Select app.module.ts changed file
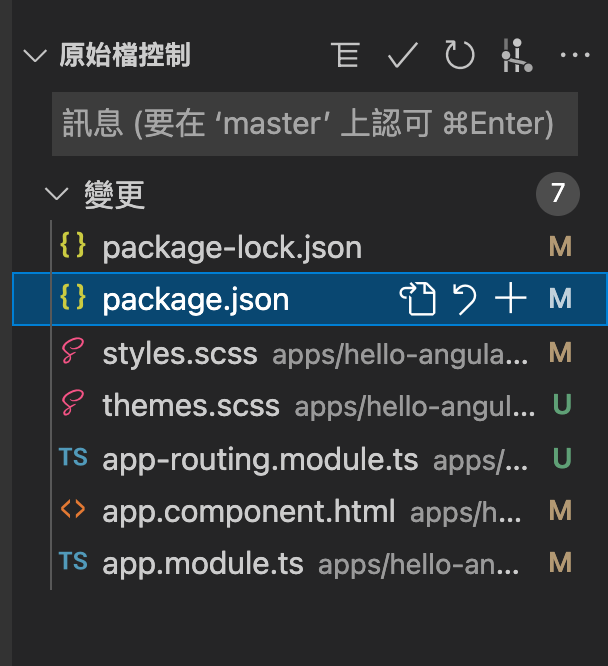The width and height of the screenshot is (608, 666). coord(202,564)
